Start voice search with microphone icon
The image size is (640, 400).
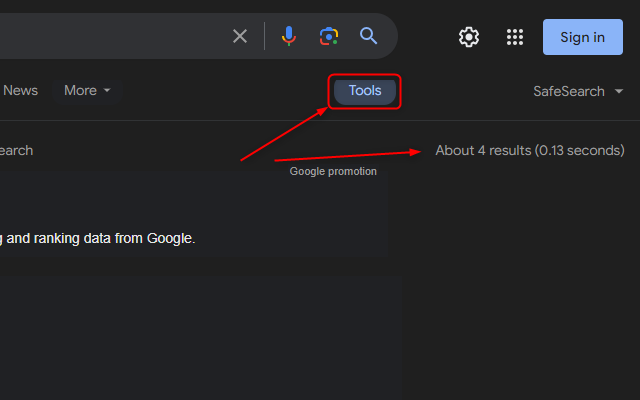289,36
